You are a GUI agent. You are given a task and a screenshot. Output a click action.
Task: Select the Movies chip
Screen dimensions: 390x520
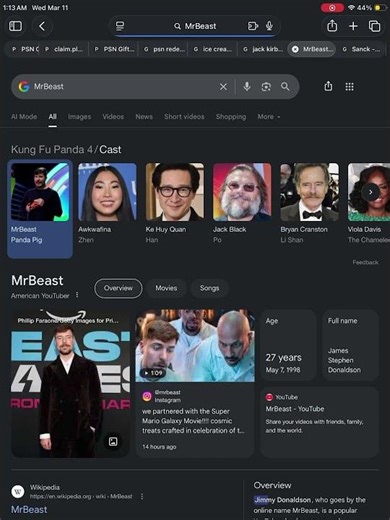(x=166, y=288)
